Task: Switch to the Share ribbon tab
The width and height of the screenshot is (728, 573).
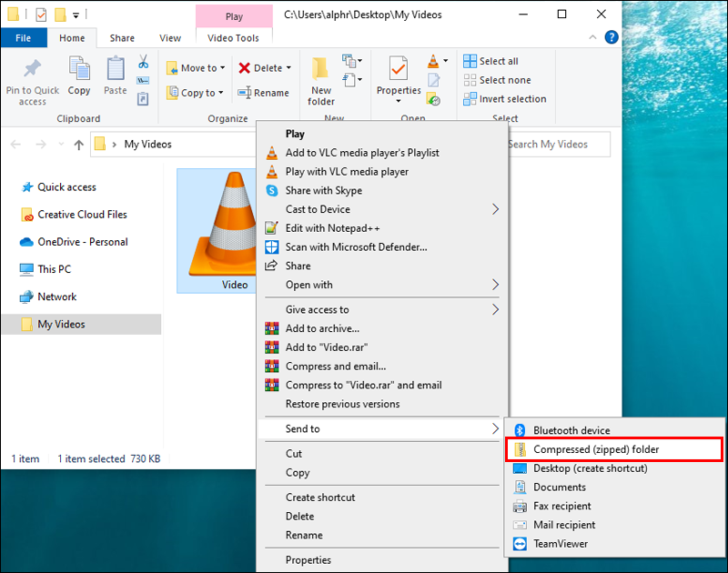Action: tap(122, 38)
